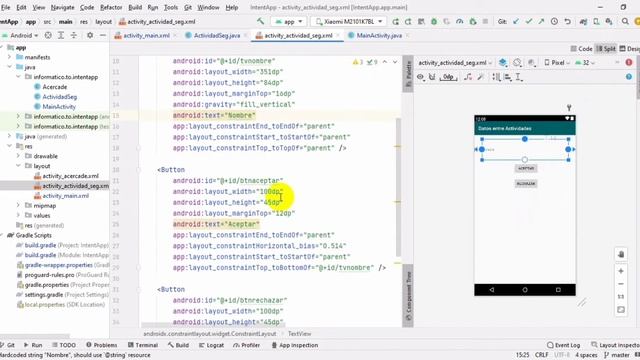Open the Logcat tool window
The width and height of the screenshot is (640, 360).
[x=211, y=345]
